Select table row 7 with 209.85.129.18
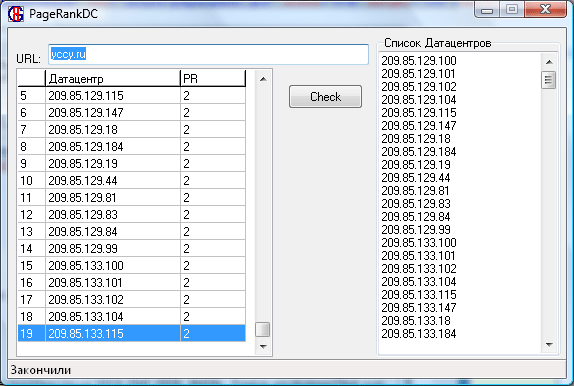Viewport: 574px width, 386px height. [132, 129]
